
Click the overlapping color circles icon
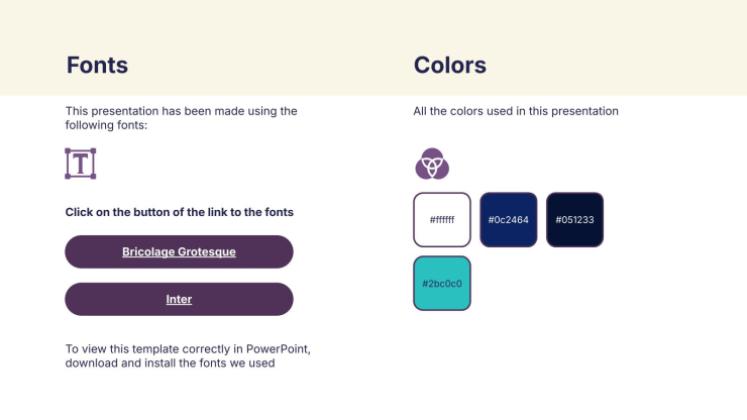[x=432, y=163]
